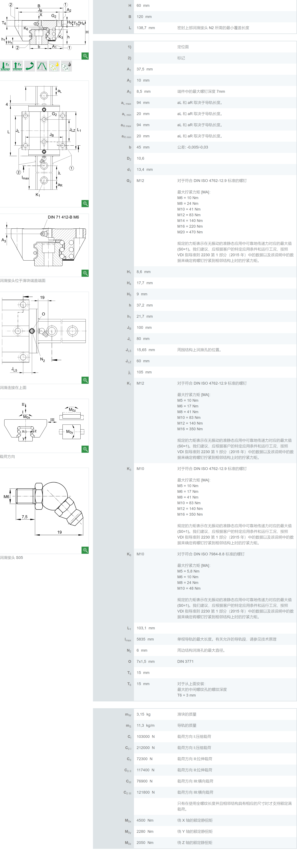
Task: Select the CI load rating 103000 N
Action: 146,737
